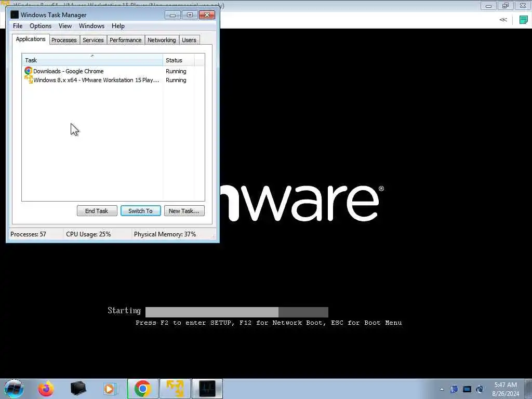Viewport: 532px width, 399px height.
Task: Click the End Task button
Action: coord(97,211)
